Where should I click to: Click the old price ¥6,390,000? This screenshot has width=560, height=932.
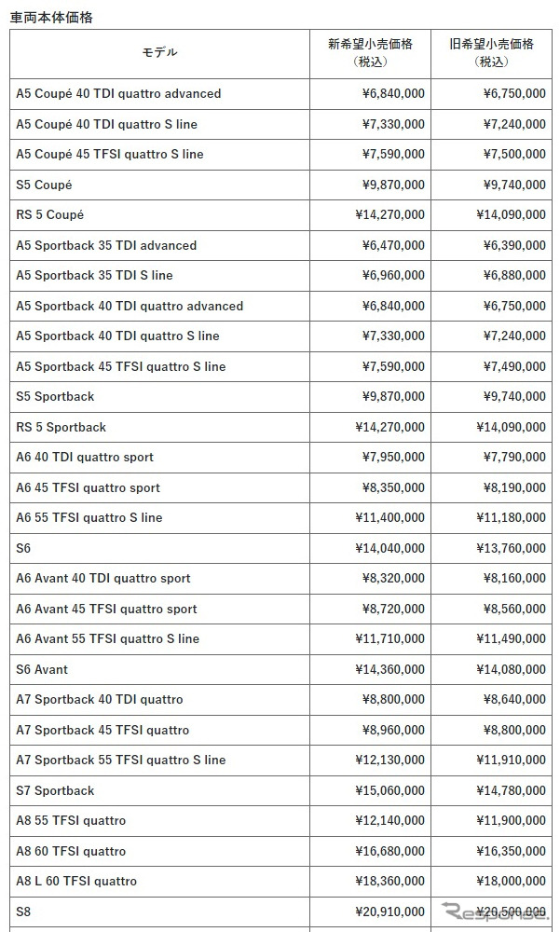pyautogui.click(x=514, y=245)
